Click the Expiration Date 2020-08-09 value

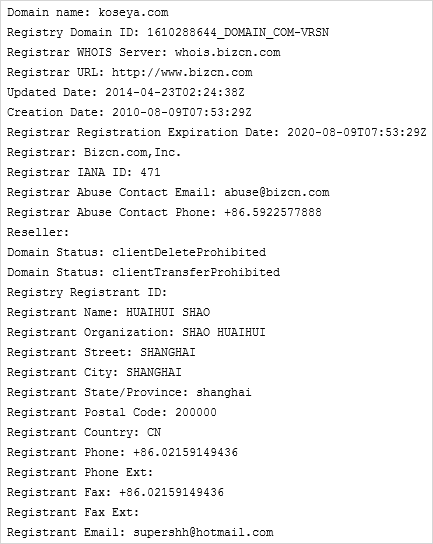[x=357, y=133]
